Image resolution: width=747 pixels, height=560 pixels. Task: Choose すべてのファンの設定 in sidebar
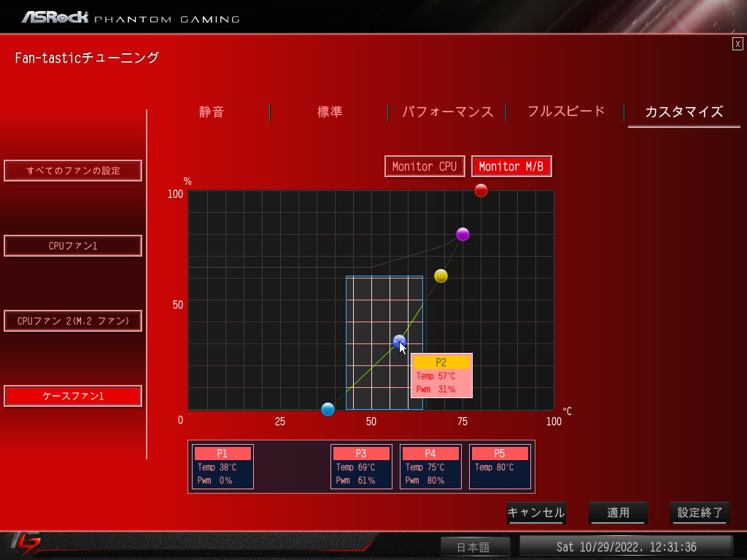tap(73, 171)
